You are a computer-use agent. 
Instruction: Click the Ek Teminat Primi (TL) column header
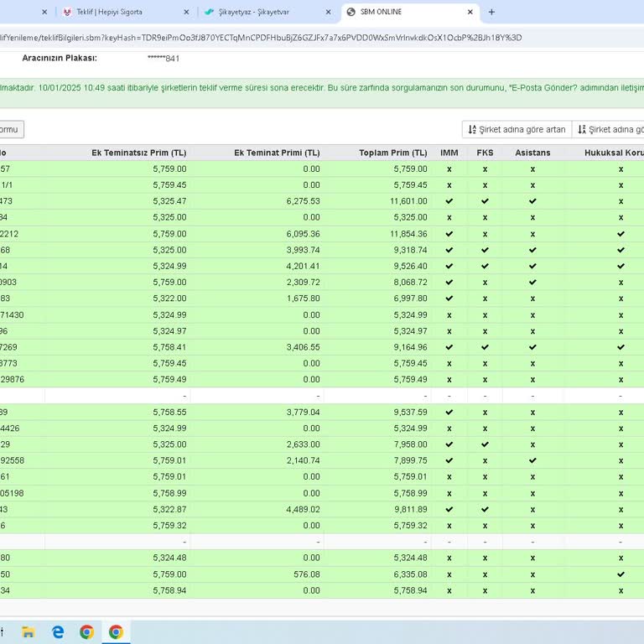(277, 153)
